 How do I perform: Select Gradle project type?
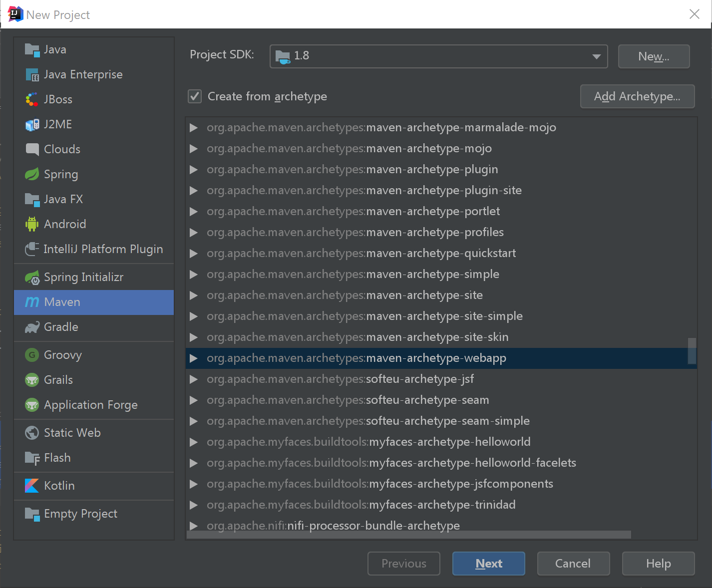(x=94, y=327)
